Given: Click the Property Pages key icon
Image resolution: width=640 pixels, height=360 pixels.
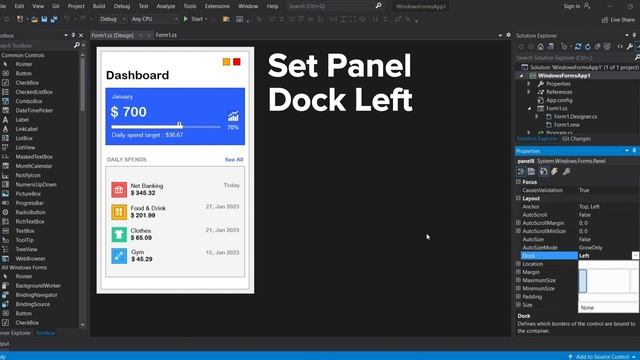Looking at the screenshot, I should [566, 171].
